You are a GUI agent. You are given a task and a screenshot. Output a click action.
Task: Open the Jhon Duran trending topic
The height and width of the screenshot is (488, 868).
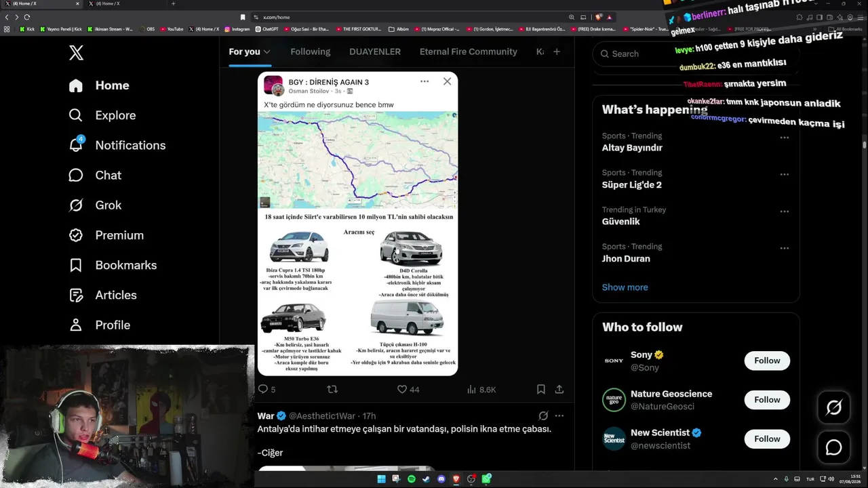tap(626, 258)
